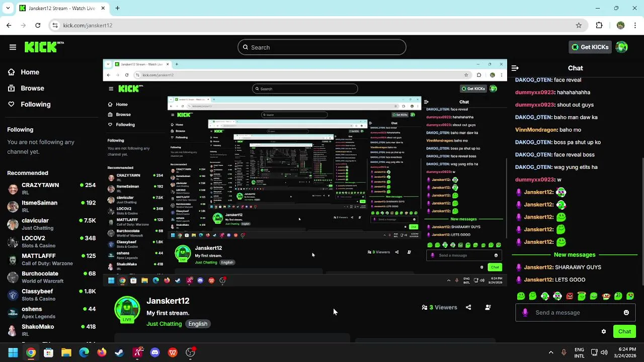
Task: Open clavicular recommended channel
Action: 51,224
